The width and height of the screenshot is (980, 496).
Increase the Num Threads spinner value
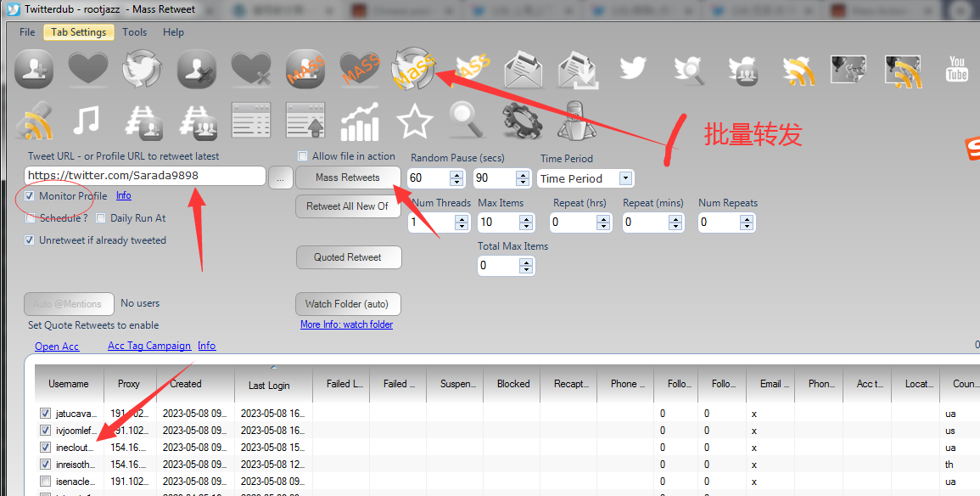click(462, 218)
